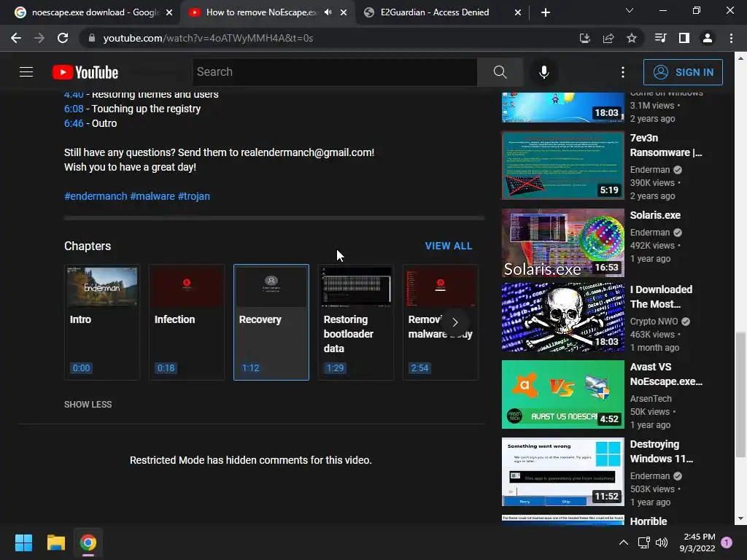Select the Intro chapter card
The image size is (747, 560).
click(102, 322)
